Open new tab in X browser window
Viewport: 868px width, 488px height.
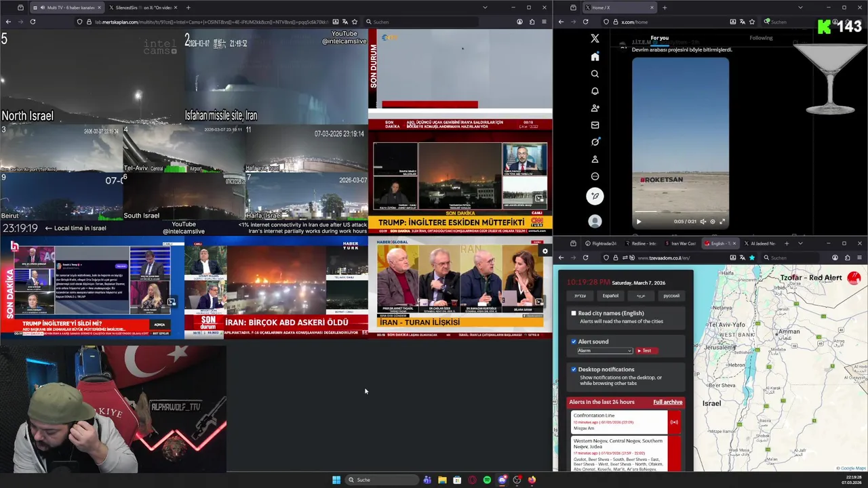[x=665, y=7]
